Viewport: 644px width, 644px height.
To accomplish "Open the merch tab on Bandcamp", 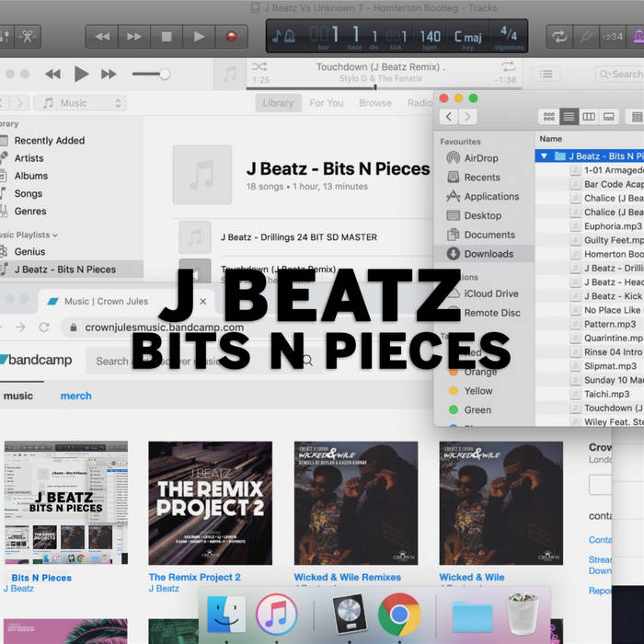I will (76, 396).
